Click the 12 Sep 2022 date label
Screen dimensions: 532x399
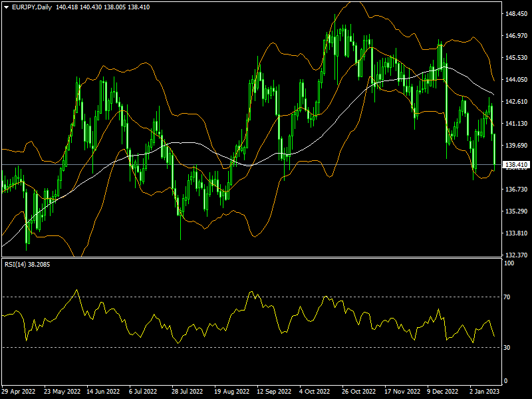coord(274,392)
